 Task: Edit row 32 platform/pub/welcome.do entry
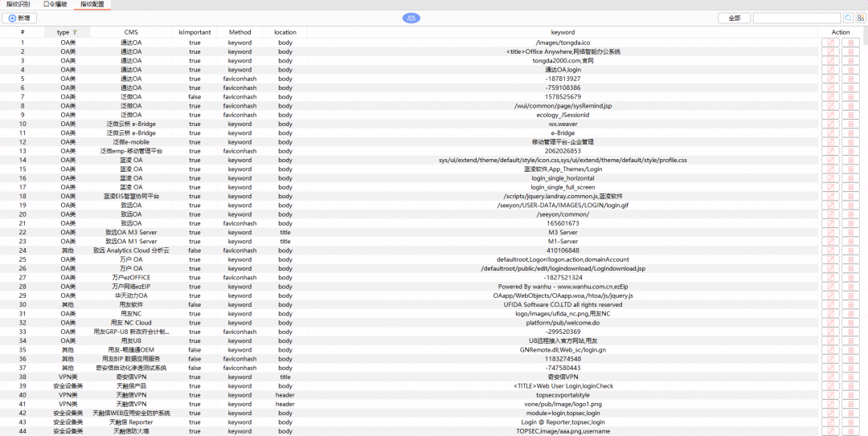point(830,323)
